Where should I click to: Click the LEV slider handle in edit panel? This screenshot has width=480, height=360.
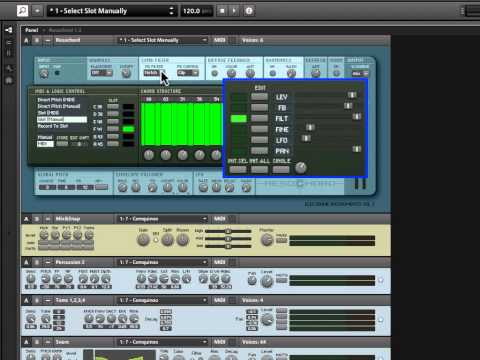click(352, 95)
